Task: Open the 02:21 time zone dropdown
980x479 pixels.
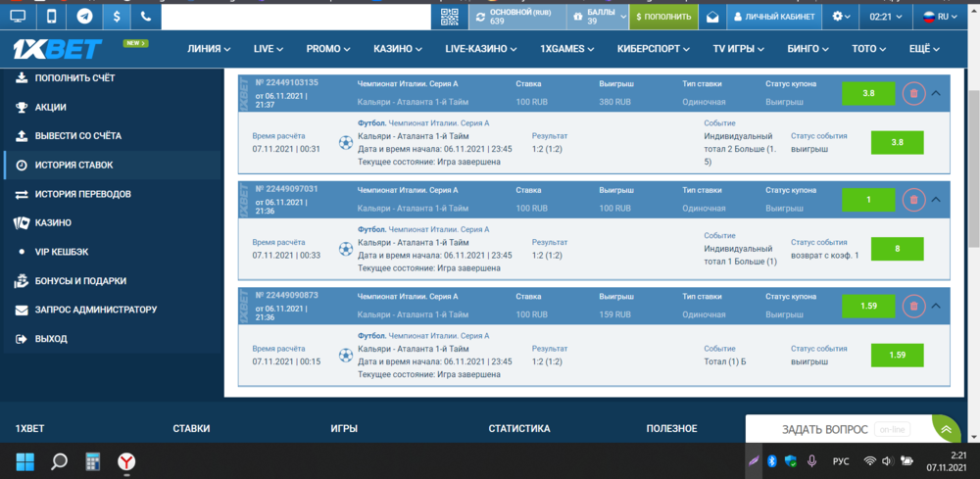Action: pyautogui.click(x=886, y=17)
